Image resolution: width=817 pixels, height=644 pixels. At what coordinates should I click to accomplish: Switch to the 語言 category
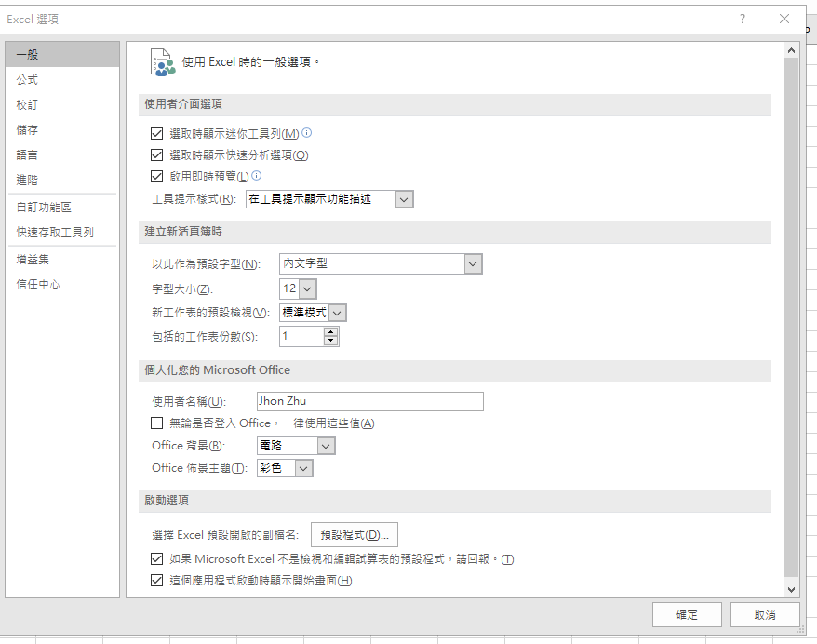coord(62,154)
